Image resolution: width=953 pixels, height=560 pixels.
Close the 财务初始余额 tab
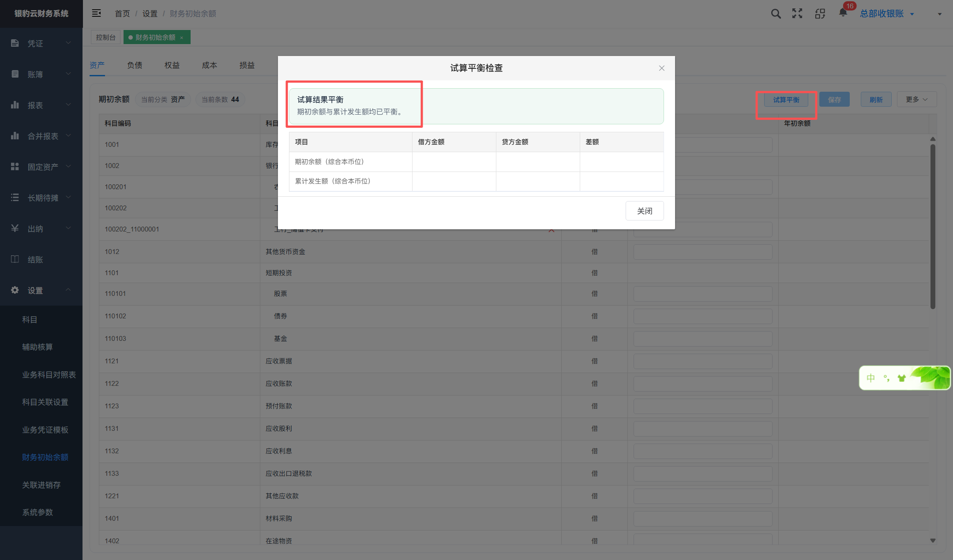tap(182, 37)
